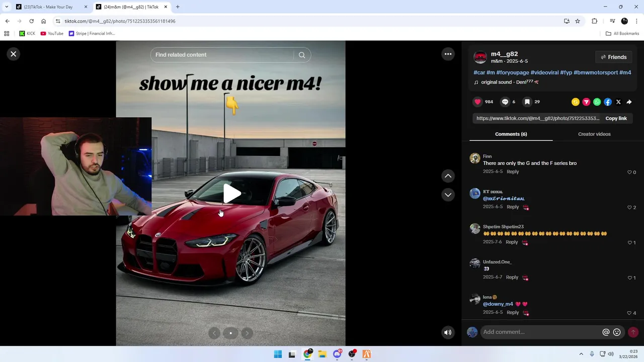This screenshot has height=362, width=644.
Task: Click the address bar URL
Action: [x=120, y=21]
